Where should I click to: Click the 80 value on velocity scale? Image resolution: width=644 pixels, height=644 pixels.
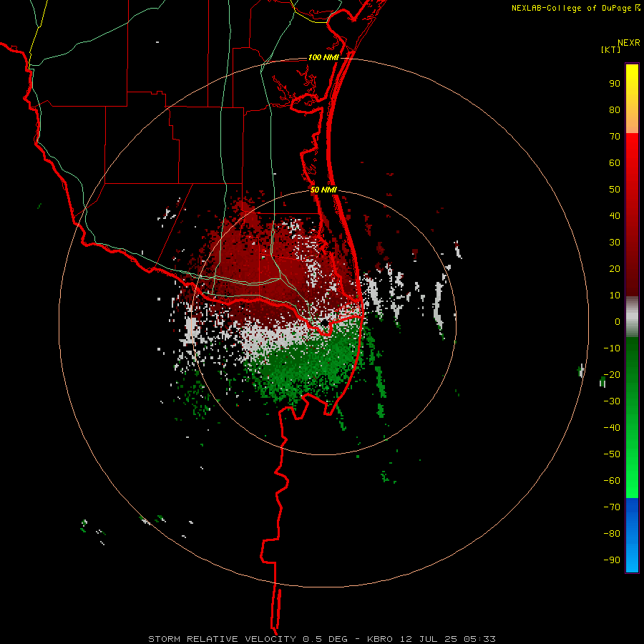(615, 110)
